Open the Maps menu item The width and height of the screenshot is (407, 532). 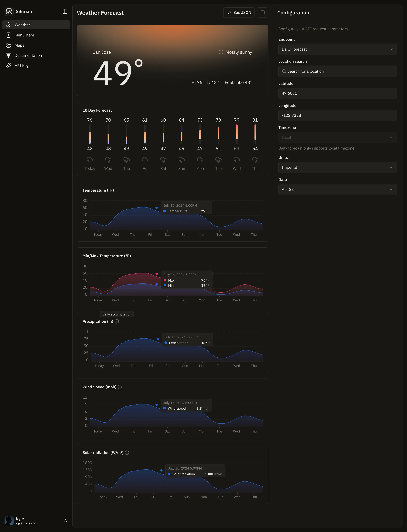pos(19,45)
